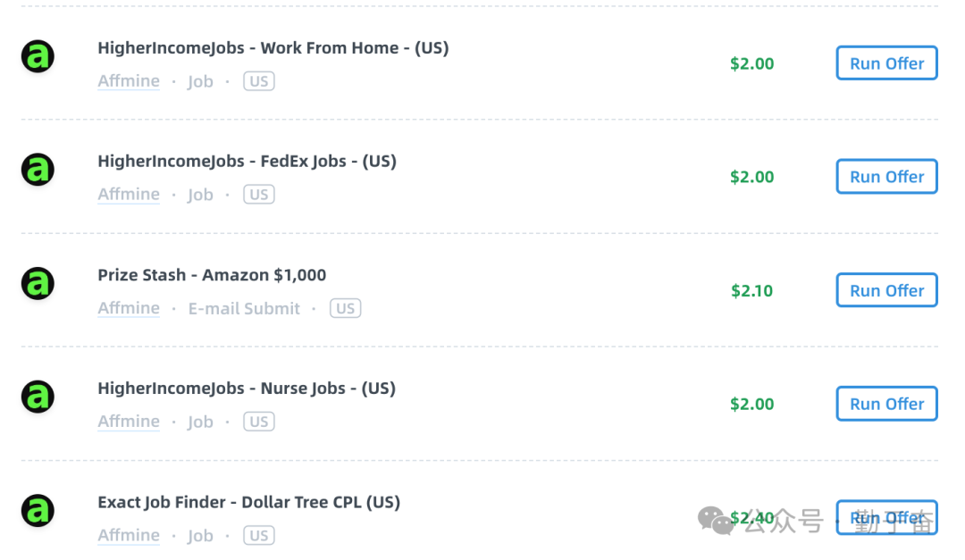Image resolution: width=965 pixels, height=560 pixels.
Task: Run the Nurse Jobs offer
Action: tap(886, 404)
